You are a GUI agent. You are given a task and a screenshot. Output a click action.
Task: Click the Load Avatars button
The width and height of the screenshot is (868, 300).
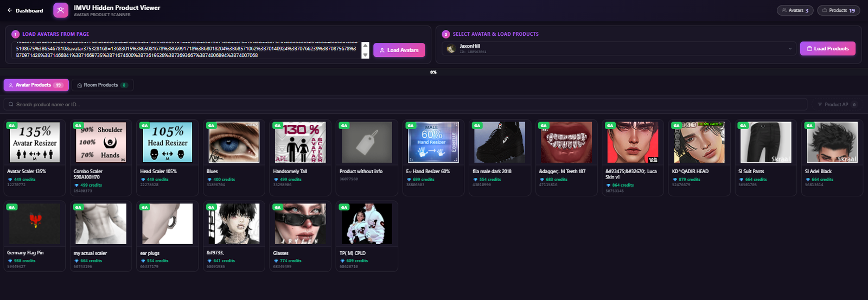click(399, 50)
